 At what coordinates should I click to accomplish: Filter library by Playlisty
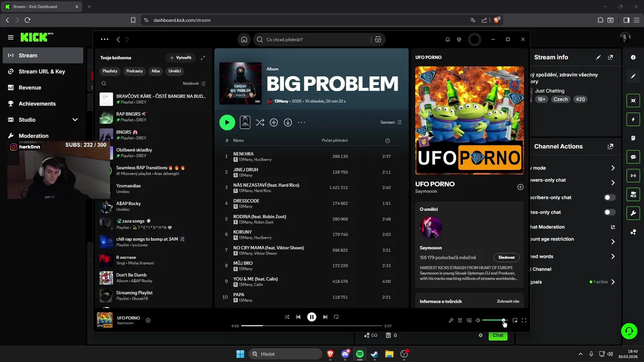110,71
